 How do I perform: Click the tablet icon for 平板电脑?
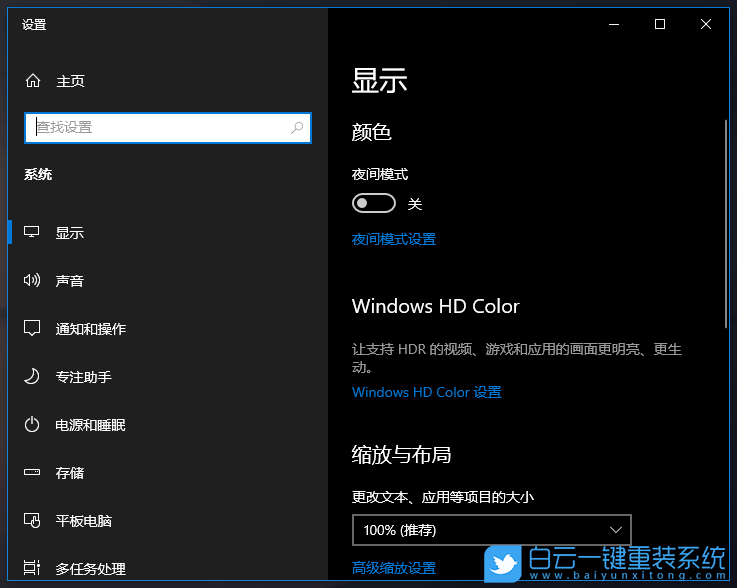coord(32,520)
